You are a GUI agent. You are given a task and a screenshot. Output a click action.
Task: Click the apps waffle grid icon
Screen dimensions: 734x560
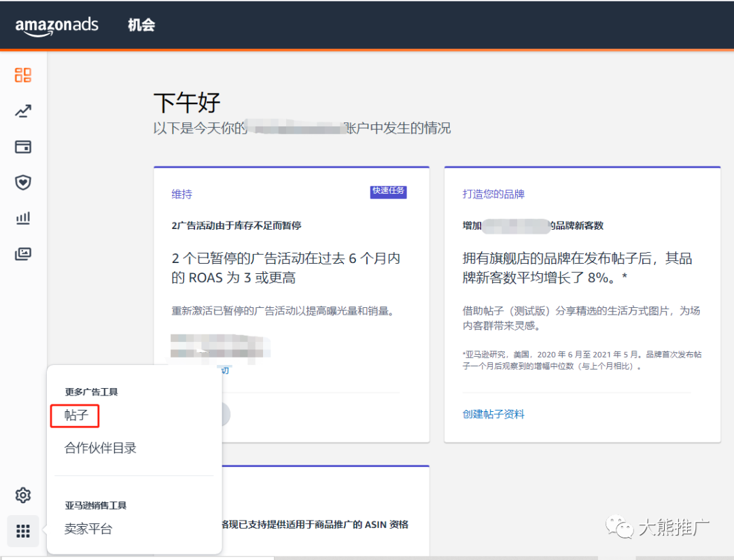tap(22, 531)
